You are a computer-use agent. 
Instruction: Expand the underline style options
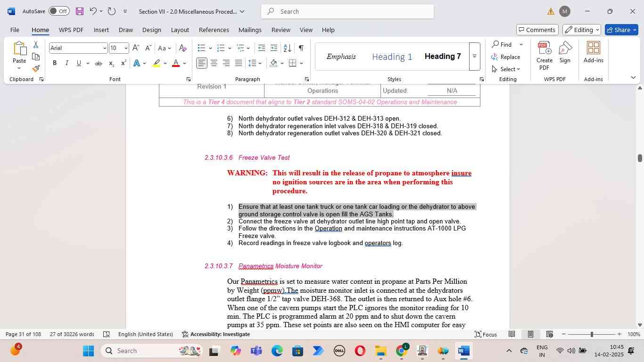88,63
